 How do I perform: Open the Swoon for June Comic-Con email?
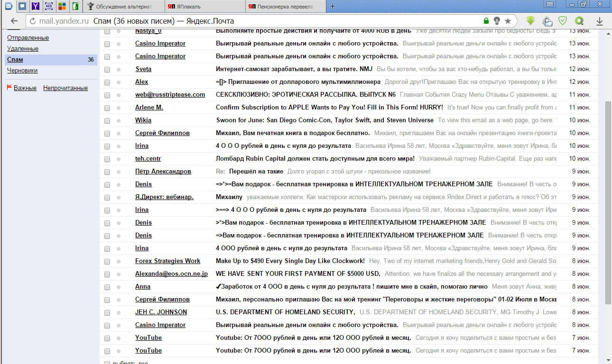(325, 120)
